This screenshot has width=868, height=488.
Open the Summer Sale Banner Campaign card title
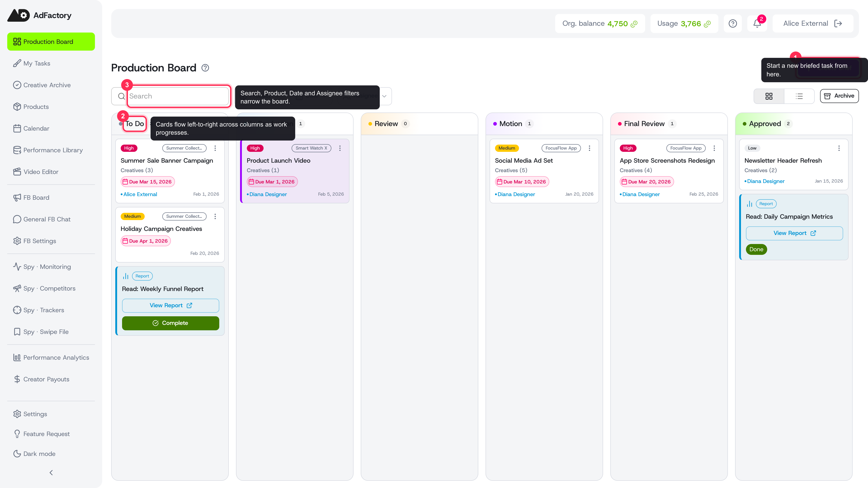click(x=167, y=161)
